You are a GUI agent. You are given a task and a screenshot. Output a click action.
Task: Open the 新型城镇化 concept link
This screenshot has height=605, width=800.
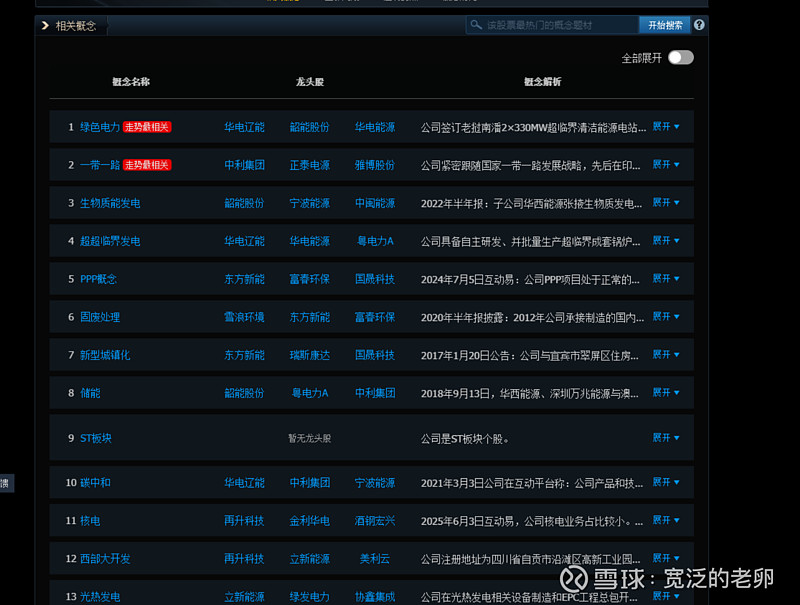point(105,355)
